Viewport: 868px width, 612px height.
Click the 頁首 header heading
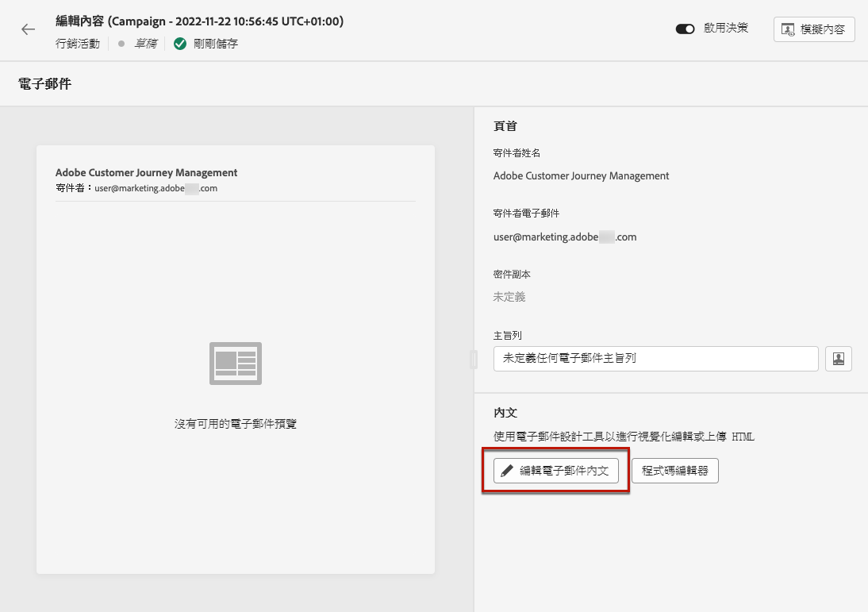505,126
